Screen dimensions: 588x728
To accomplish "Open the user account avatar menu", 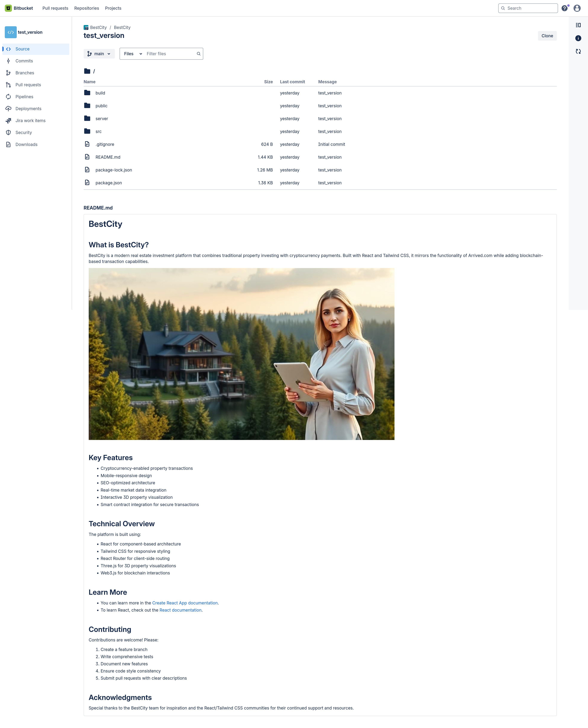I will 577,8.
